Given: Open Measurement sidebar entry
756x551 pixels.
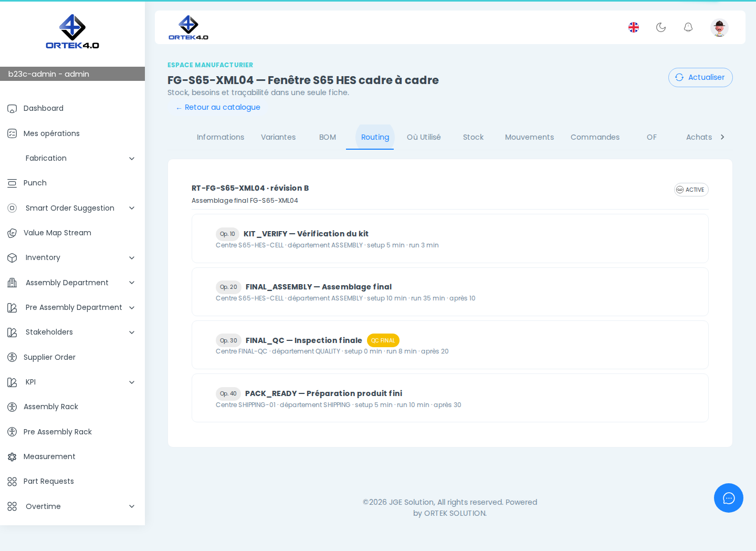Looking at the screenshot, I should point(49,456).
